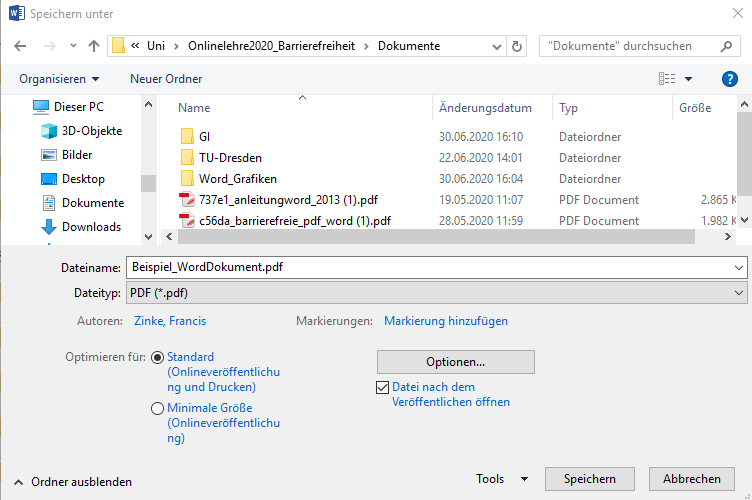
Task: Open the Dateiname history dropdown arrow
Action: tap(738, 268)
